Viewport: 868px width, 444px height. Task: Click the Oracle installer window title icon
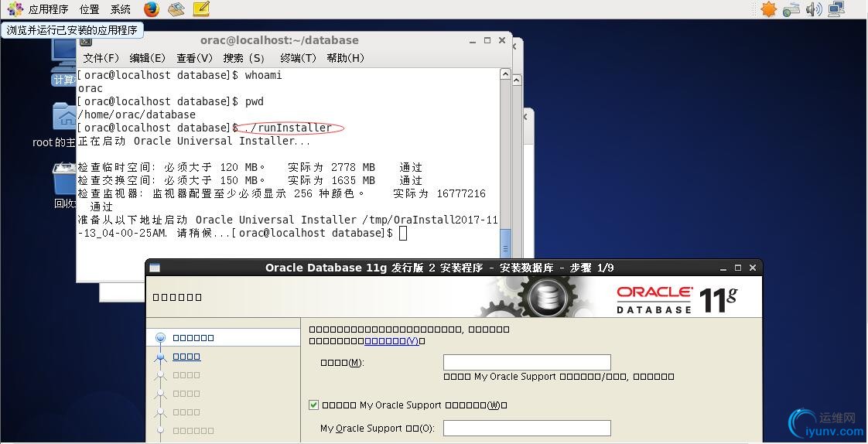(155, 268)
